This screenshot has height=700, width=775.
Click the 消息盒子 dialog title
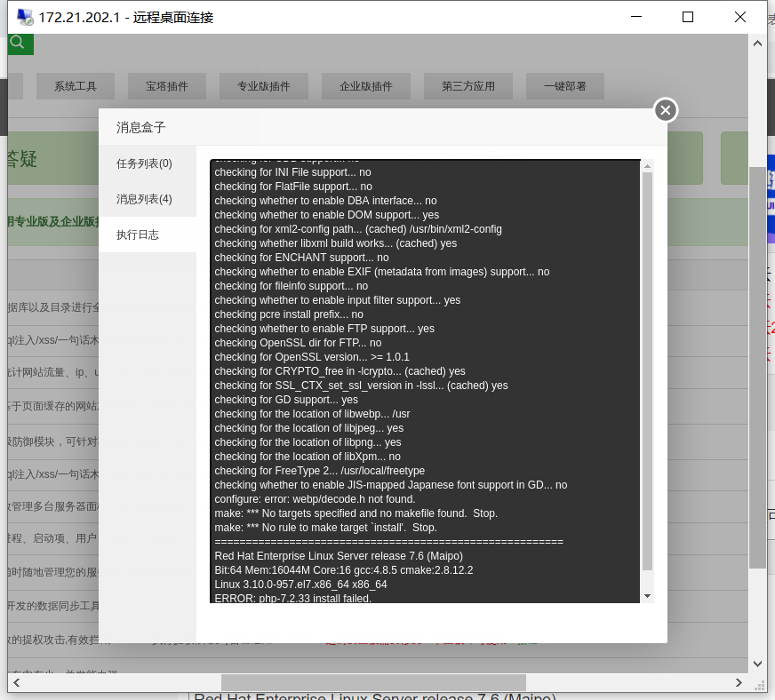pos(140,127)
